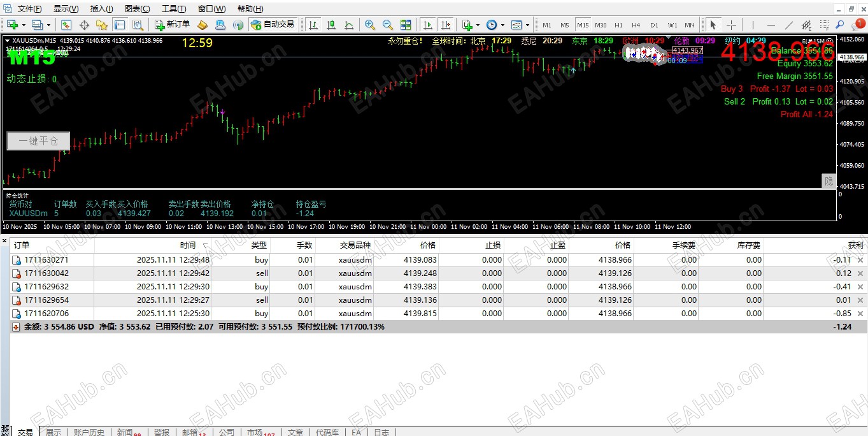Switch to H4 timeframe
The width and height of the screenshot is (868, 436).
pyautogui.click(x=636, y=25)
